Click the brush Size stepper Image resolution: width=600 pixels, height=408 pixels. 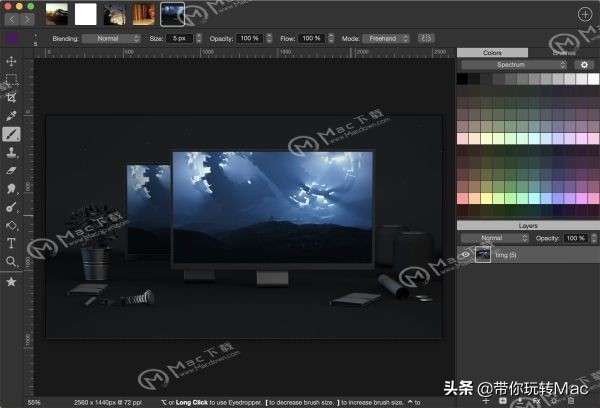(199, 39)
